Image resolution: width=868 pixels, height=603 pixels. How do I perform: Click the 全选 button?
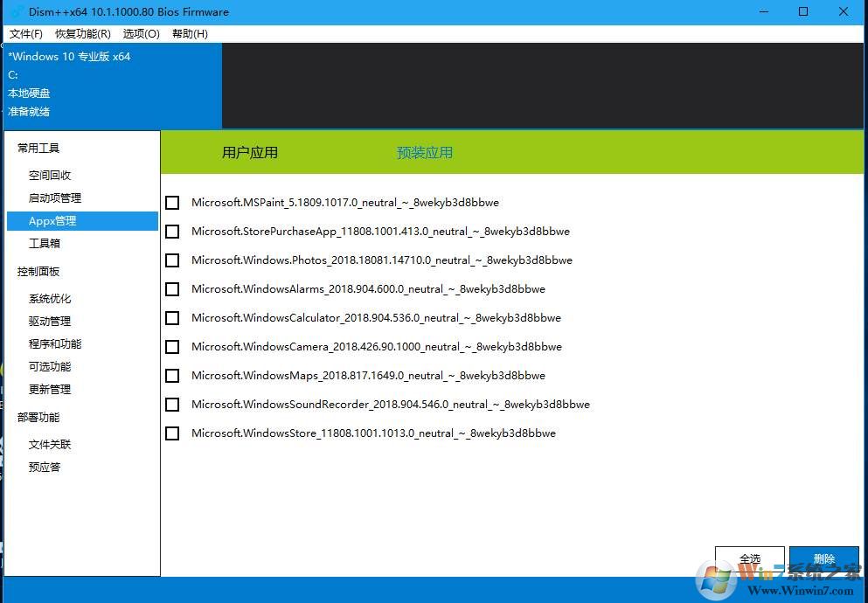(749, 559)
